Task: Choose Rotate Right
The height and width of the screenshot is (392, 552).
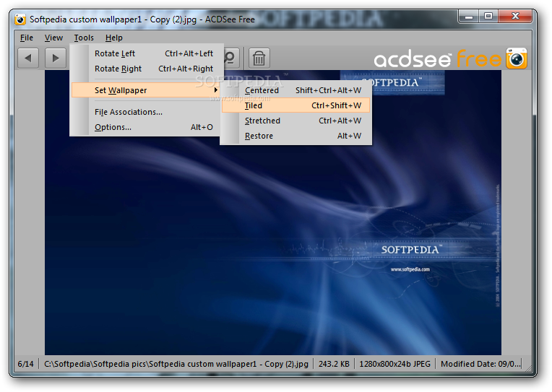Action: click(x=147, y=69)
